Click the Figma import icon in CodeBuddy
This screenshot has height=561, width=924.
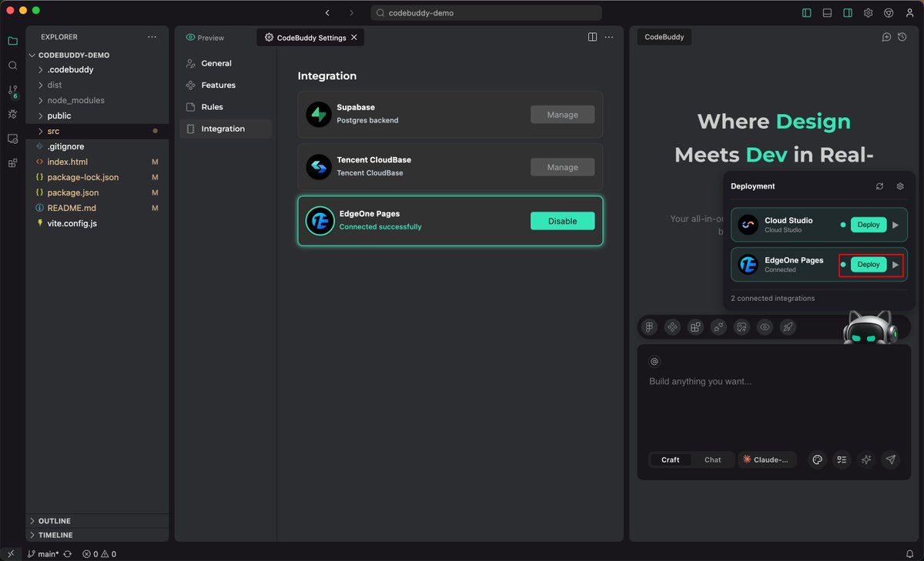point(650,327)
